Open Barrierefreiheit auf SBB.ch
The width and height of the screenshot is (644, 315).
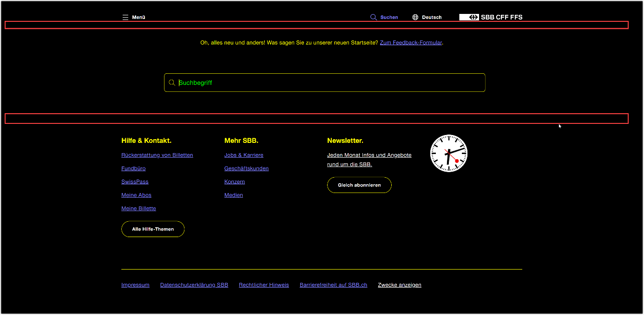pyautogui.click(x=333, y=285)
